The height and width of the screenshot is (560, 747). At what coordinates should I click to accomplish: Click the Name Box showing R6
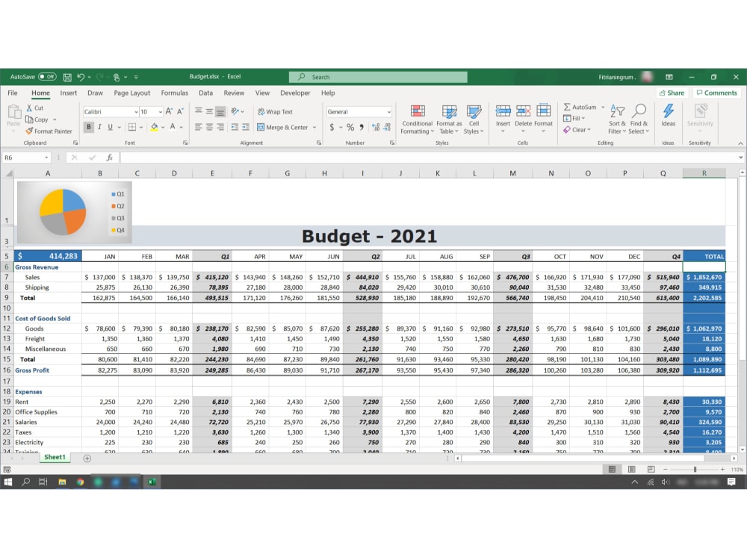coord(26,158)
